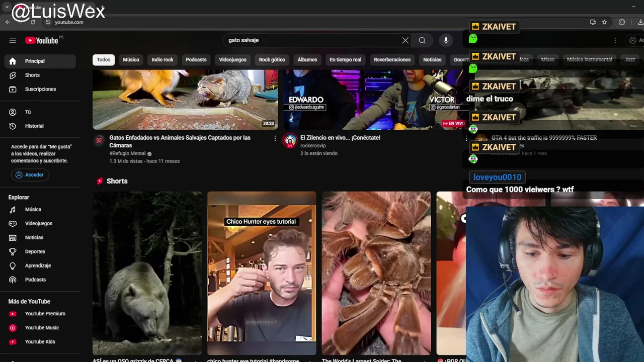Select the En tiempo real chip
Viewport: 644px width, 362px height.
(x=345, y=60)
